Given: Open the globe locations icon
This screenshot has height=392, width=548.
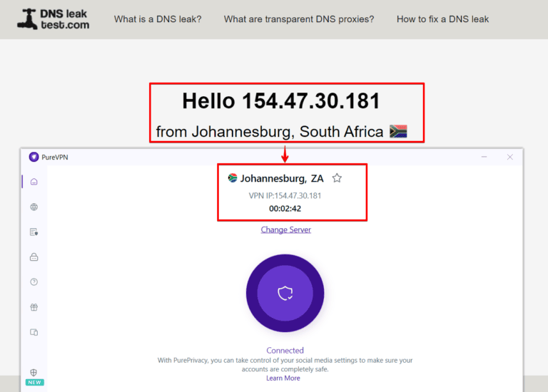Looking at the screenshot, I should point(34,207).
